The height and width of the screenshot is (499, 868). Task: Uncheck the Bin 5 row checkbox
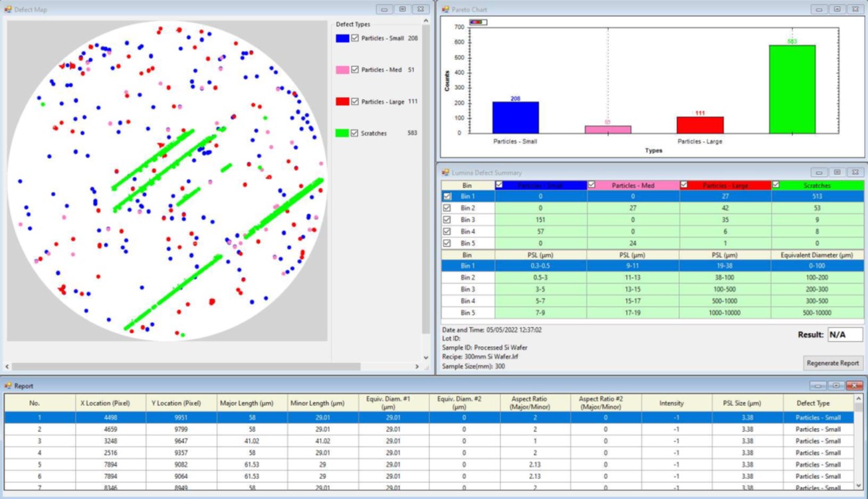447,243
